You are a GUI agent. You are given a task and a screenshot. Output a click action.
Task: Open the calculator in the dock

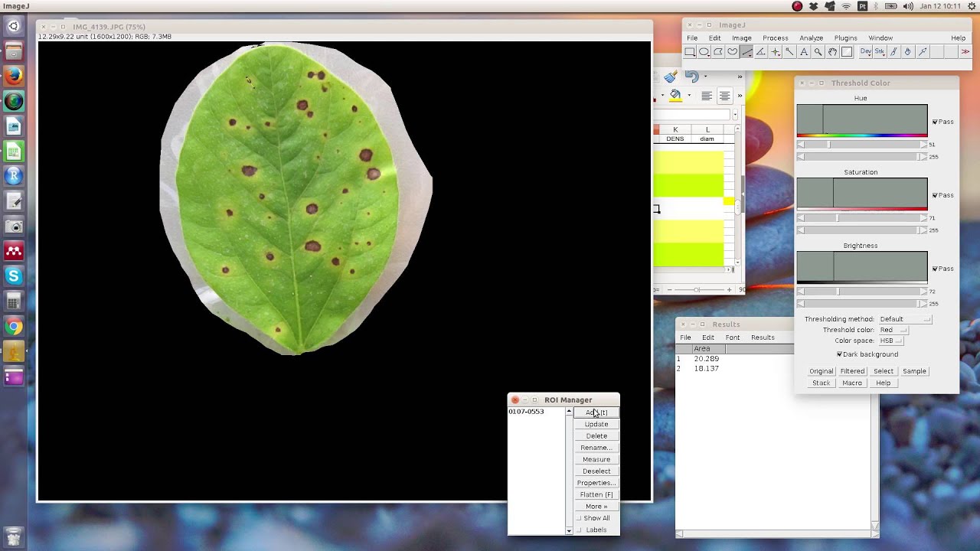[x=14, y=302]
